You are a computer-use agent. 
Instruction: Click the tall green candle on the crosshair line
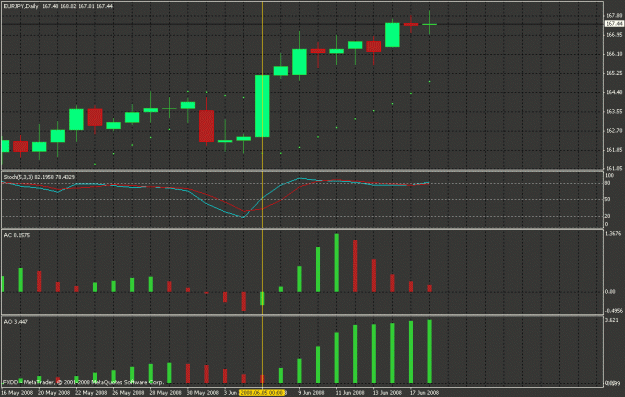pyautogui.click(x=262, y=106)
